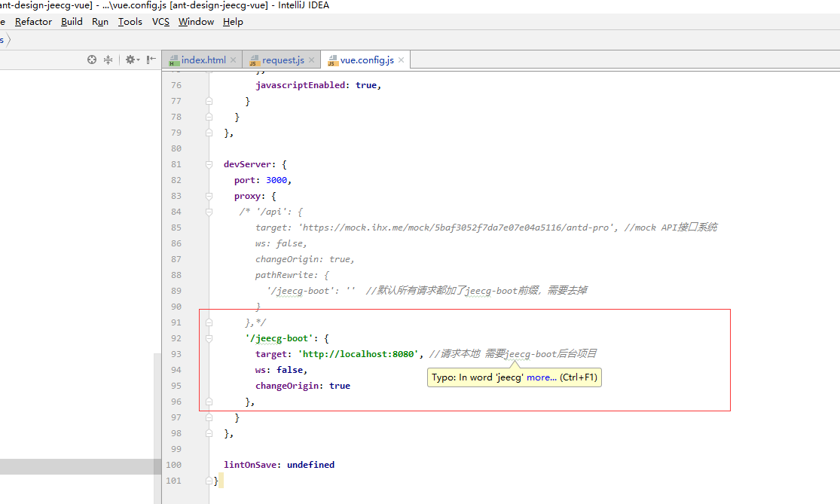Click fold end marker at line 77

209,101
